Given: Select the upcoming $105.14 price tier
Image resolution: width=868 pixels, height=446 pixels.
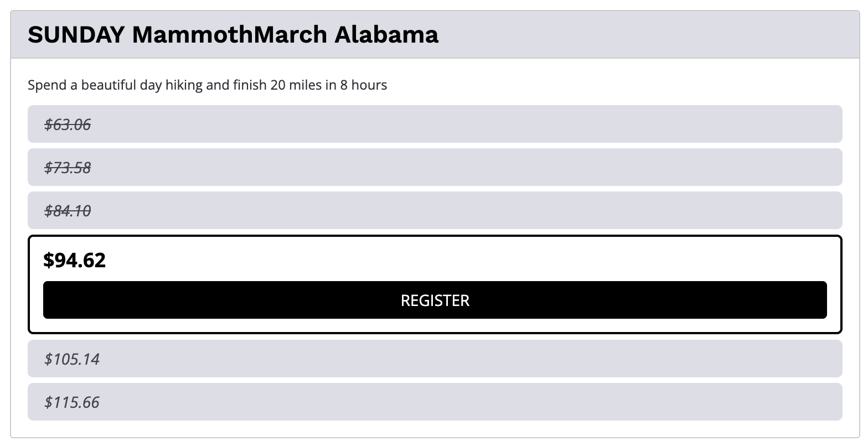Looking at the screenshot, I should [x=72, y=359].
